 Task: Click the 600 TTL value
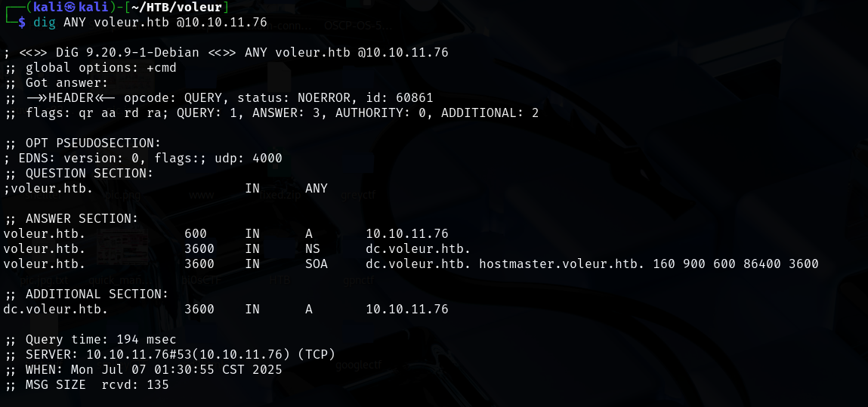195,234
